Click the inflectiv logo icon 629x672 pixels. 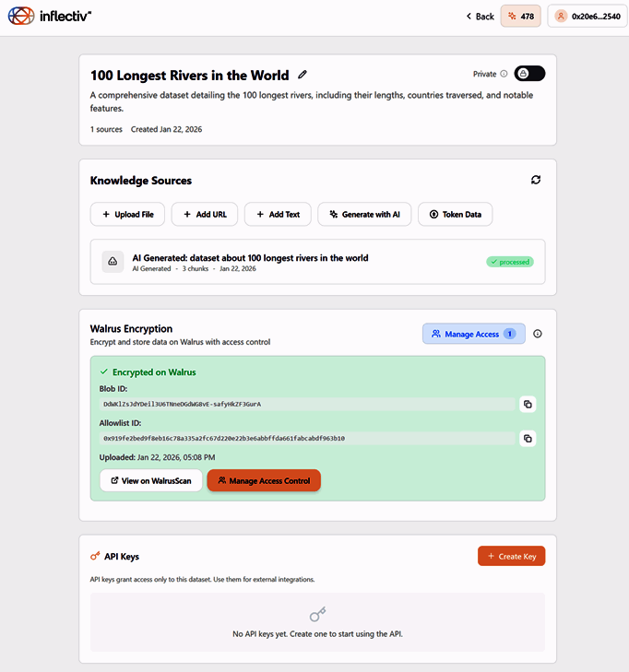pos(20,16)
